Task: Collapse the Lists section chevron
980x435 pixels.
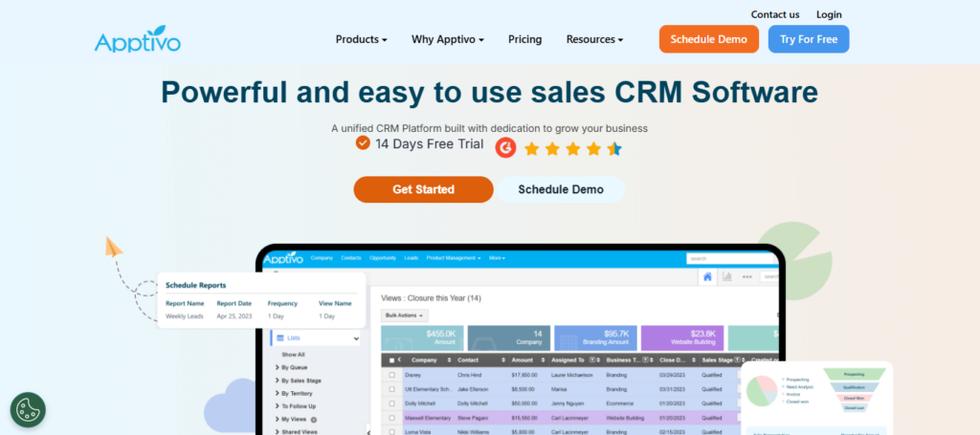Action: pos(356,338)
